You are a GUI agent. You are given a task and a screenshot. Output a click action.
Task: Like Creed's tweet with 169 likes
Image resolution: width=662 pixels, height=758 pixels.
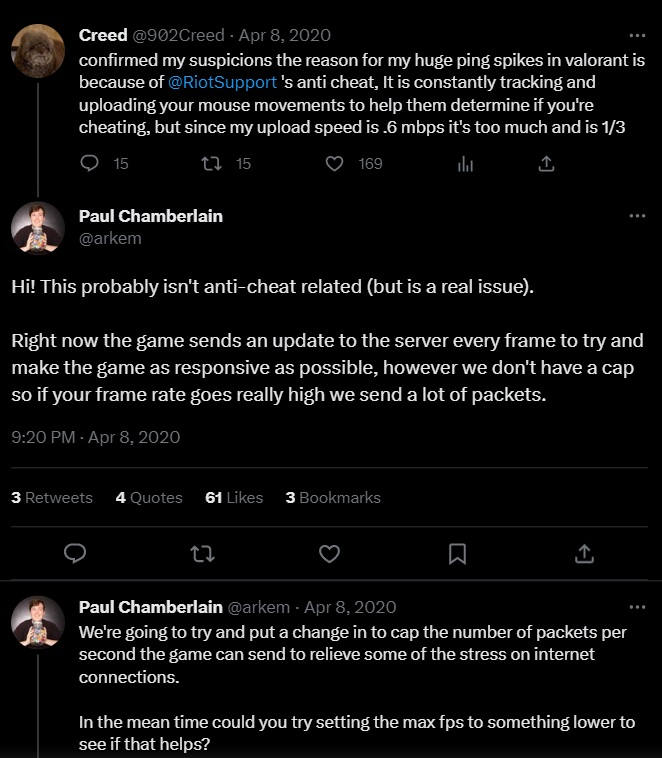pos(335,163)
